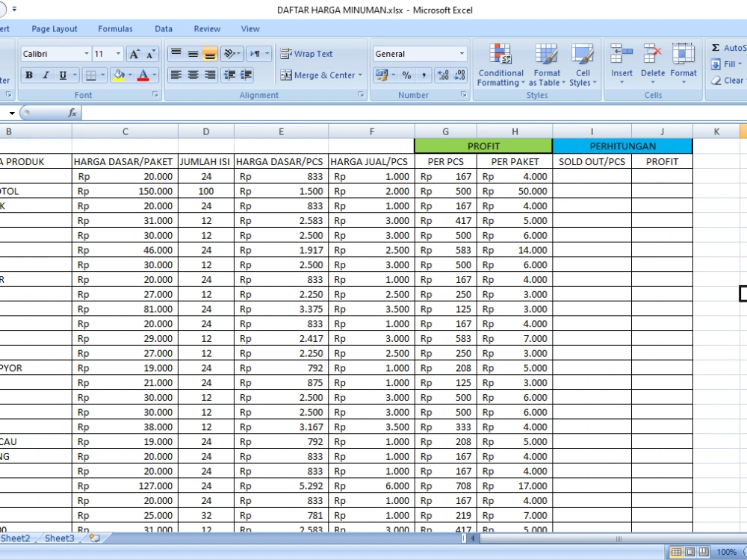The height and width of the screenshot is (560, 747).
Task: Click into the formula bar
Action: coord(415,113)
